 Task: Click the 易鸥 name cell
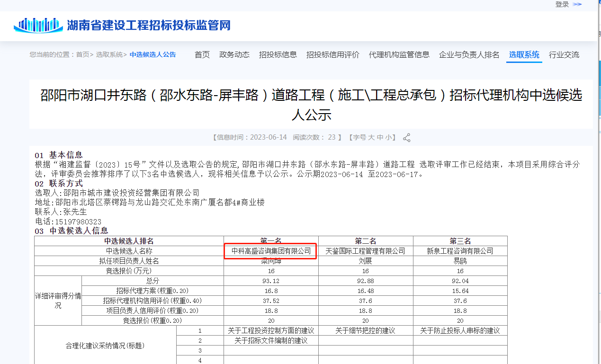(x=460, y=261)
